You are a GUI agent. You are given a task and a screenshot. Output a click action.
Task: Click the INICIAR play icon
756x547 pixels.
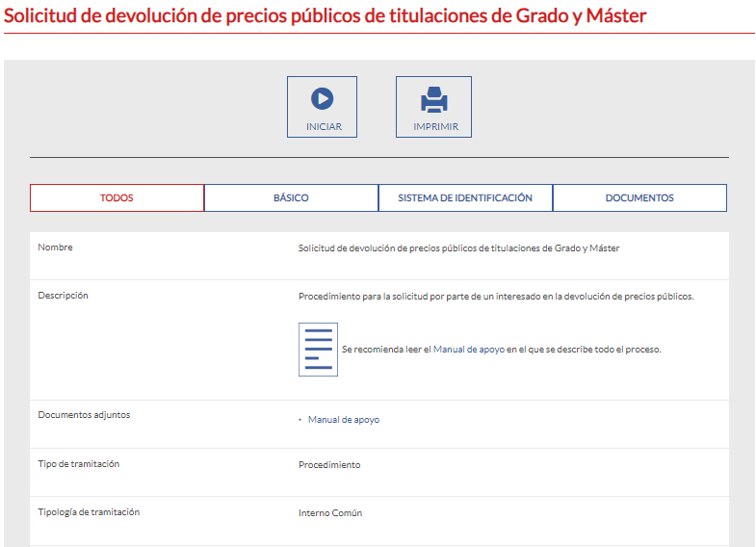pos(322,99)
